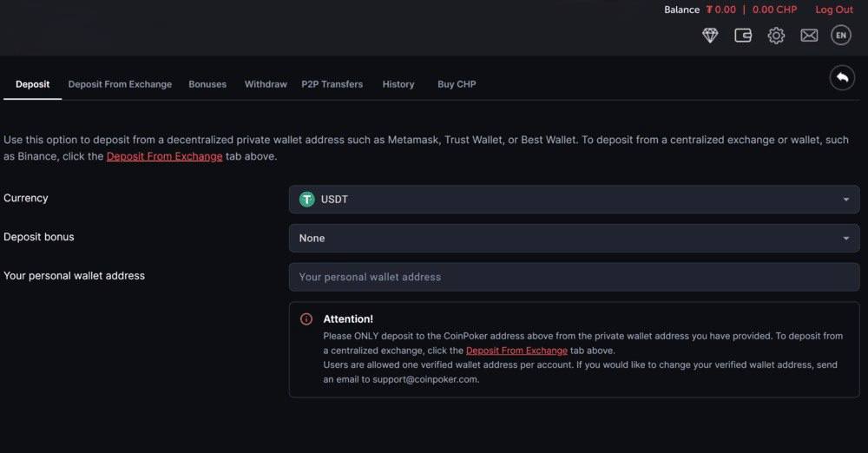Select the Withdraw tab
This screenshot has width=868, height=453.
click(266, 84)
